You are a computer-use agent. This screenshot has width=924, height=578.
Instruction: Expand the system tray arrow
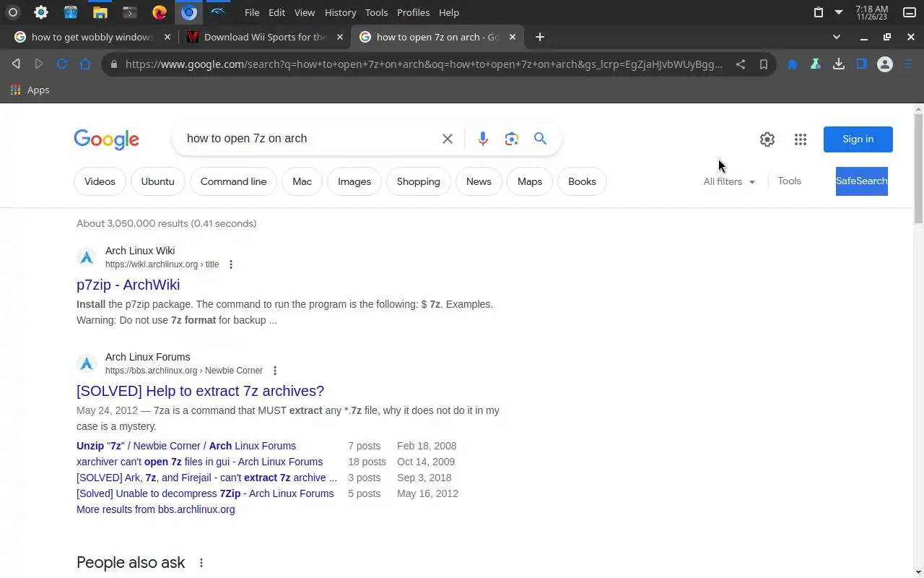[x=839, y=12]
